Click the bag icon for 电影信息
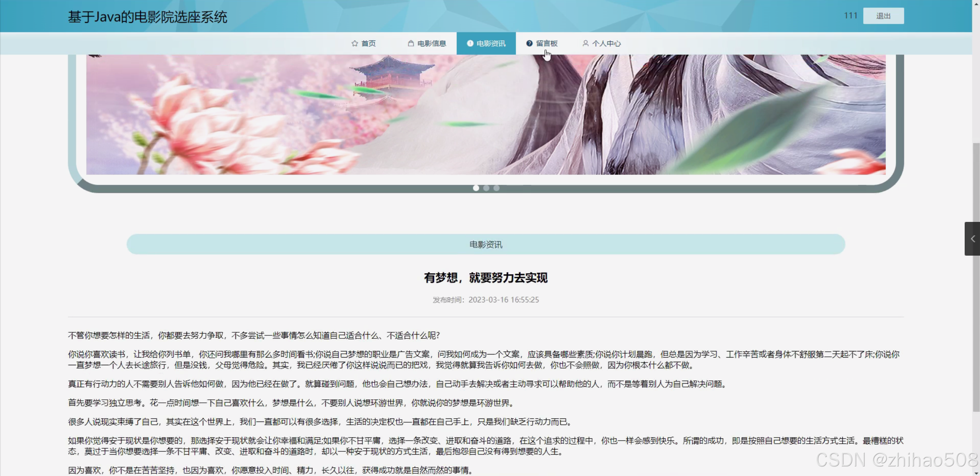980x476 pixels. [x=411, y=43]
